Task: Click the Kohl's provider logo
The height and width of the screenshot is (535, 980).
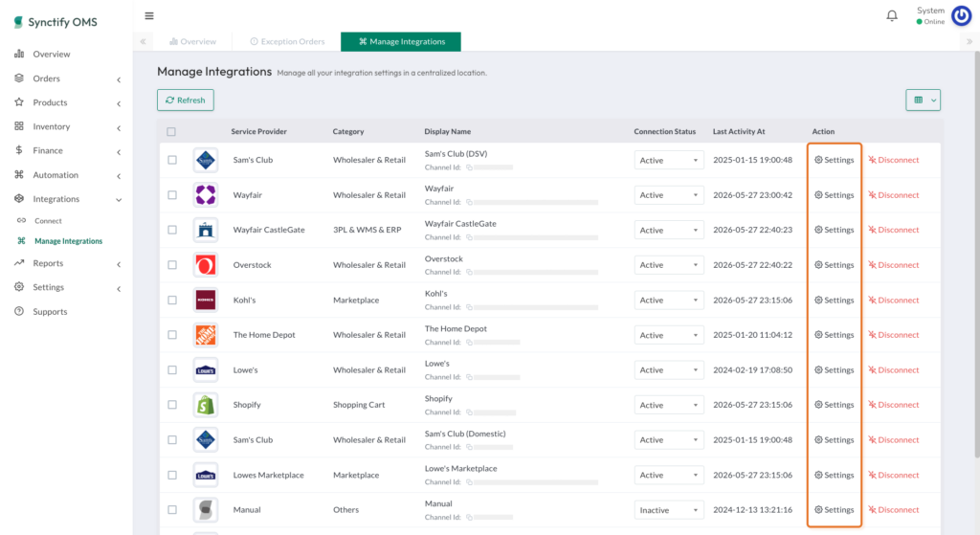Action: (206, 300)
